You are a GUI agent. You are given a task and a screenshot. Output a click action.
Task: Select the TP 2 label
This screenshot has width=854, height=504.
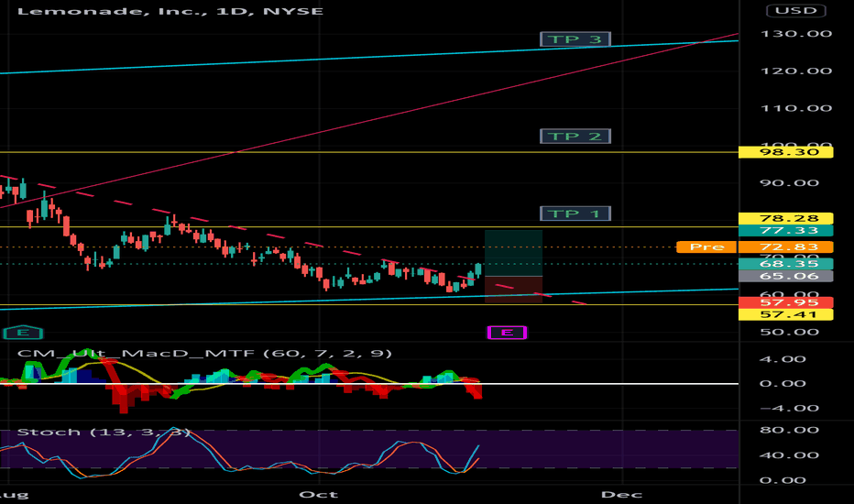(575, 137)
